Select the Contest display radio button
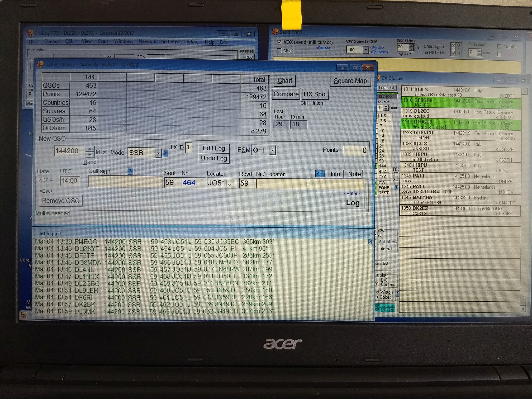This screenshot has height=399, width=532. pyautogui.click(x=377, y=284)
